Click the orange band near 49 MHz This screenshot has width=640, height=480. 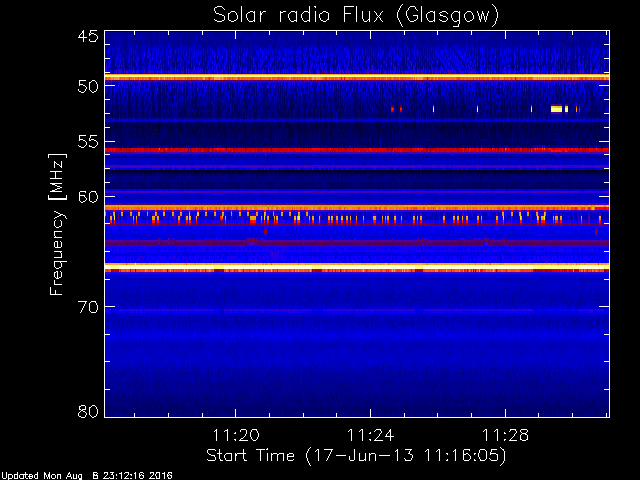pos(357,78)
